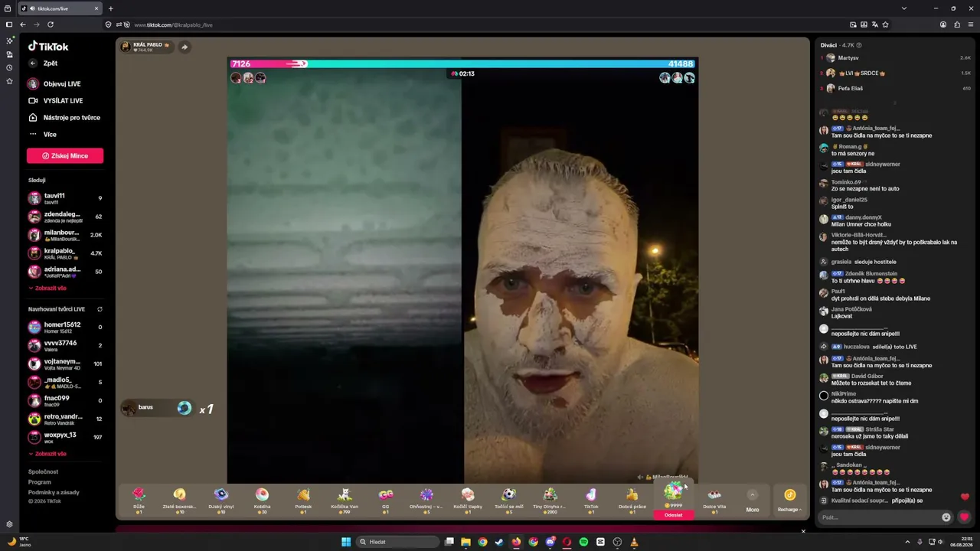The height and width of the screenshot is (551, 980).
Task: Navigate back in the browser toolbar
Action: [x=23, y=24]
